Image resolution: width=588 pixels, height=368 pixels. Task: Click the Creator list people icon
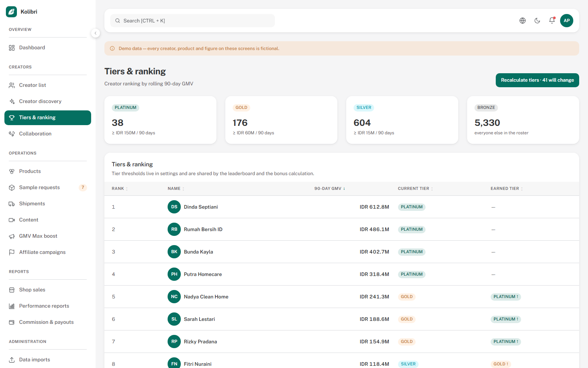pos(12,85)
